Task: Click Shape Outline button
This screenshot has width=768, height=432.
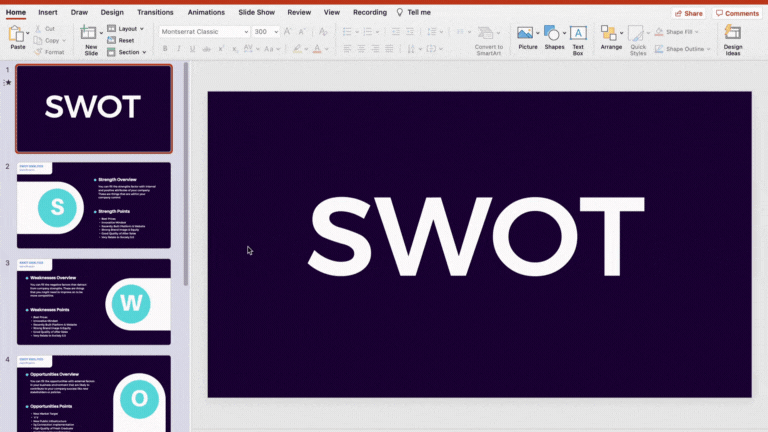Action: pyautogui.click(x=682, y=49)
